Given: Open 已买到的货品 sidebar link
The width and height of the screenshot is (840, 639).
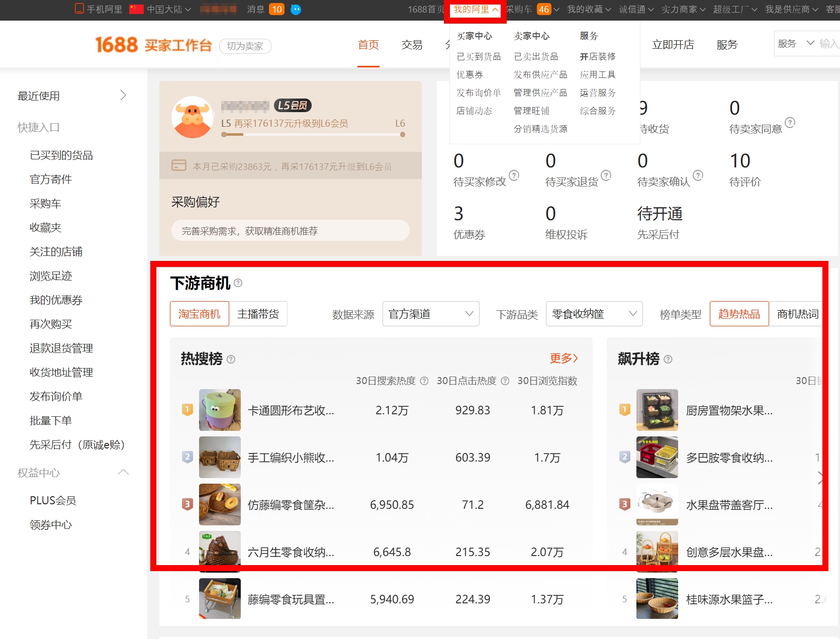Looking at the screenshot, I should (61, 155).
